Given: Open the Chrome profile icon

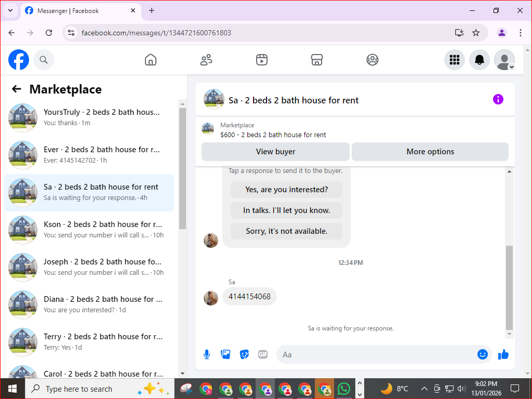Looking at the screenshot, I should point(502,33).
